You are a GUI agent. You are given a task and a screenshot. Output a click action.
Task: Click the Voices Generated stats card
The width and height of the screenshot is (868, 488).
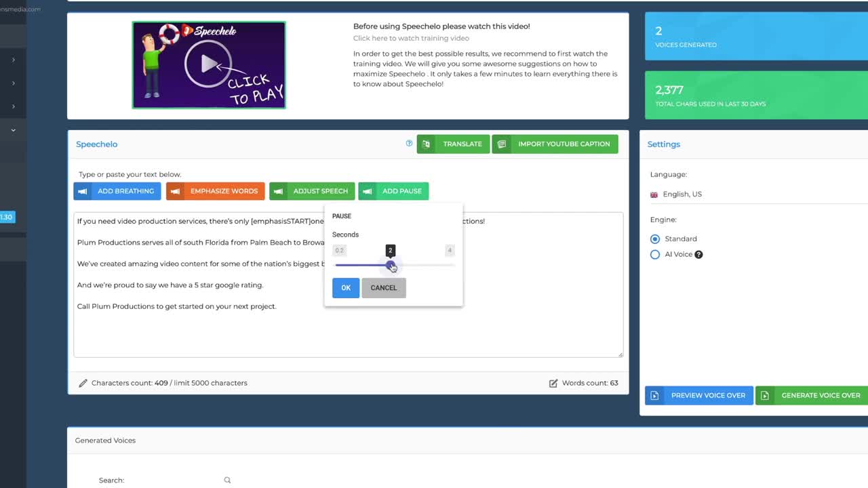(x=756, y=37)
